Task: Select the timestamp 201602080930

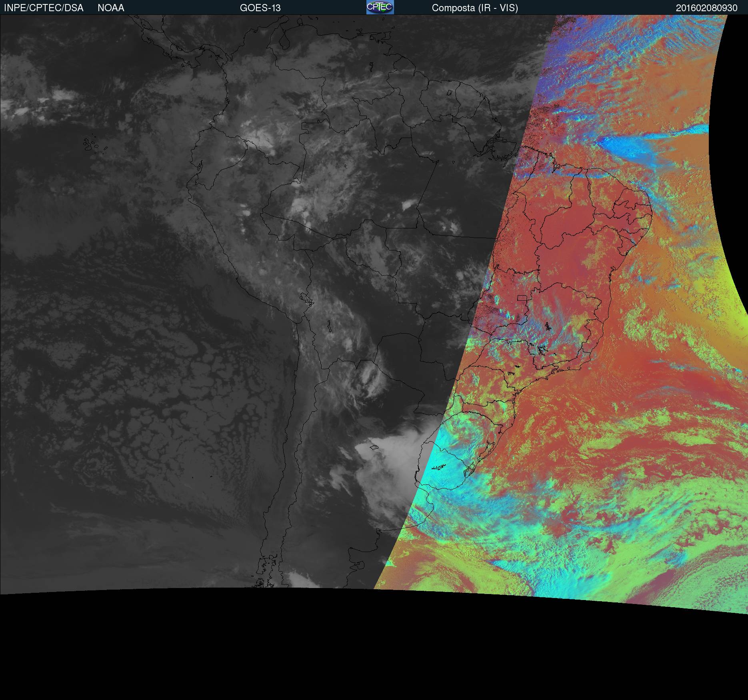Action: [707, 8]
